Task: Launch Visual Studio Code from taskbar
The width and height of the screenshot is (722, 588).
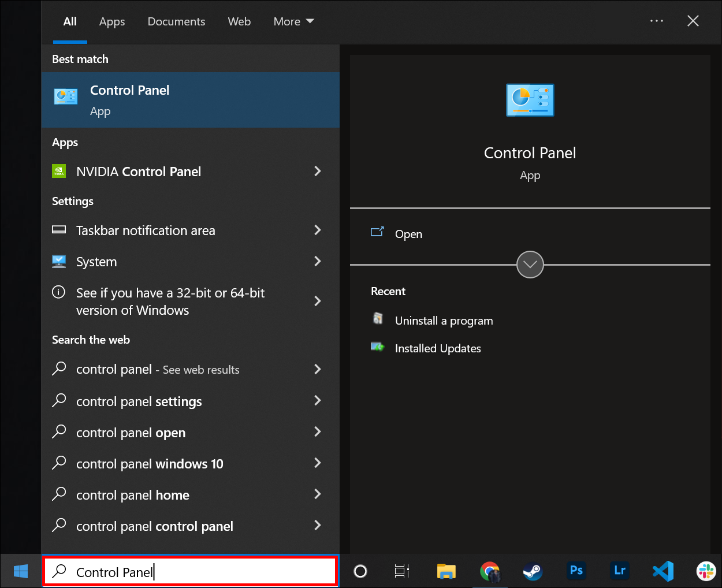Action: [663, 571]
